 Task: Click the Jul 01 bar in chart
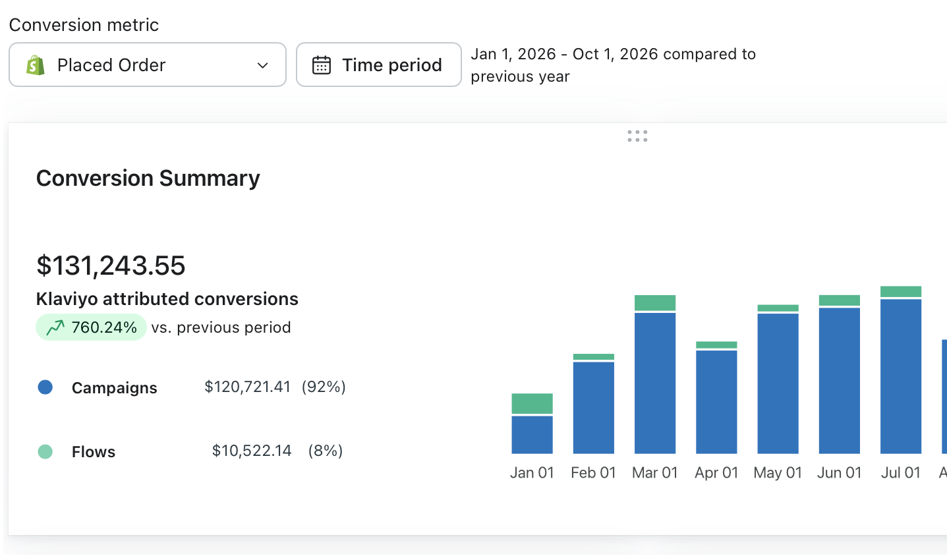pos(901,370)
